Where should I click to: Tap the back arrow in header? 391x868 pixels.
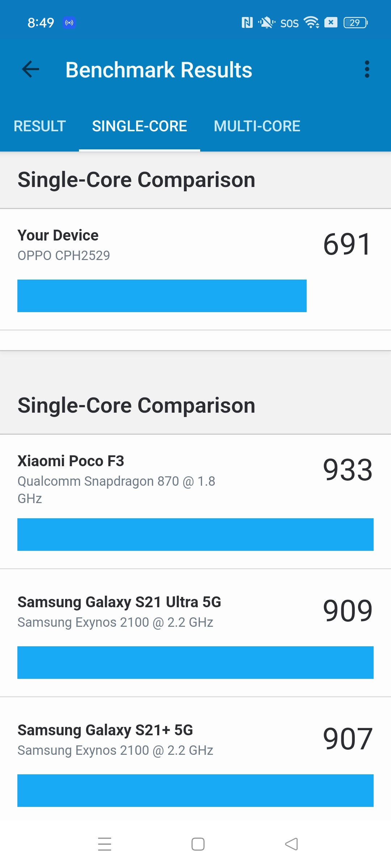point(30,69)
